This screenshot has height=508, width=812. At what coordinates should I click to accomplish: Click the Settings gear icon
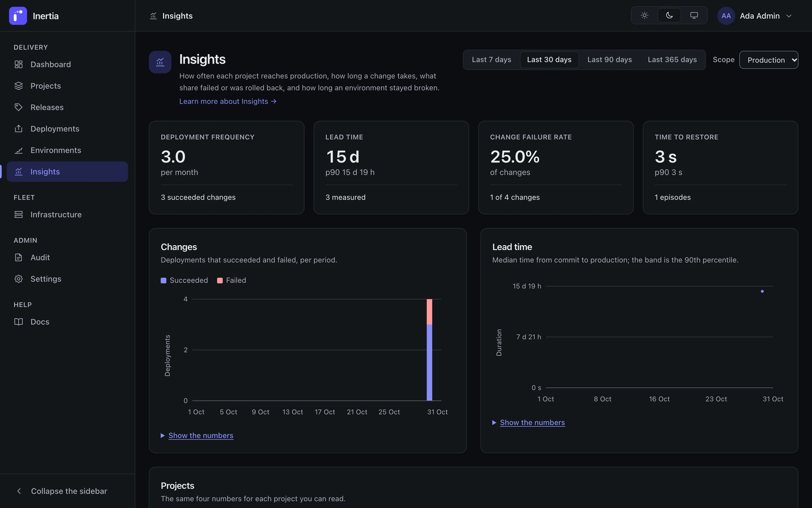(x=18, y=279)
